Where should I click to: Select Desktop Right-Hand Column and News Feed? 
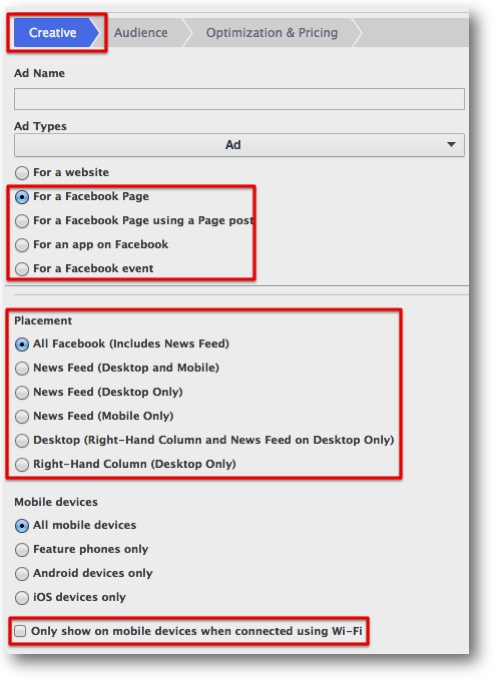(x=22, y=440)
